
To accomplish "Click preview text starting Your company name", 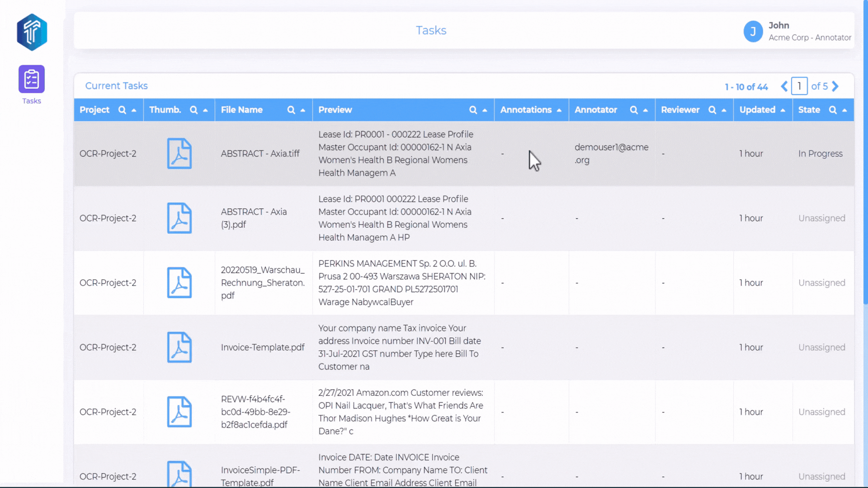I will (400, 347).
